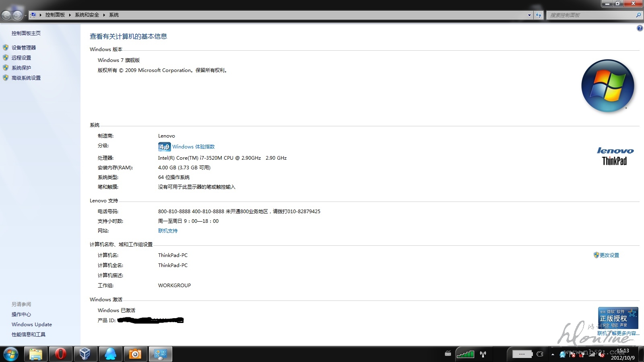Image resolution: width=644 pixels, height=362 pixels.
Task: Select the WORKGROUP value
Action: 174,286
